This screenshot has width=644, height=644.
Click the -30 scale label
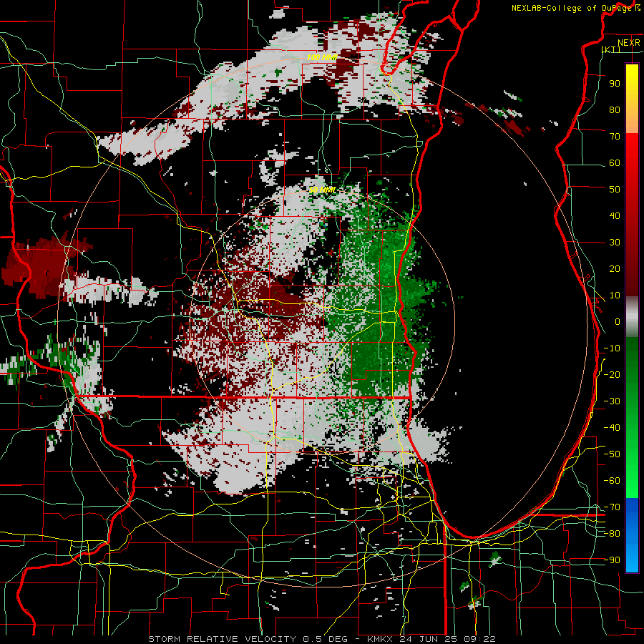[612, 401]
